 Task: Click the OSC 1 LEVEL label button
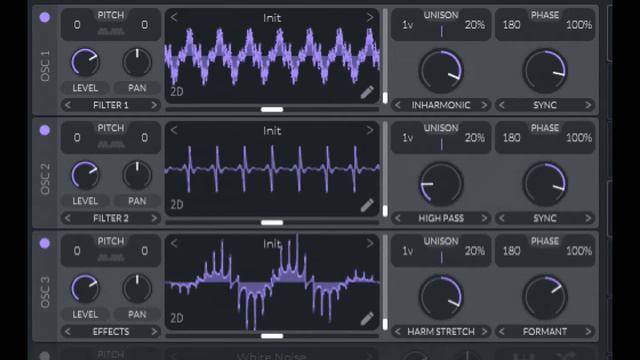click(85, 88)
